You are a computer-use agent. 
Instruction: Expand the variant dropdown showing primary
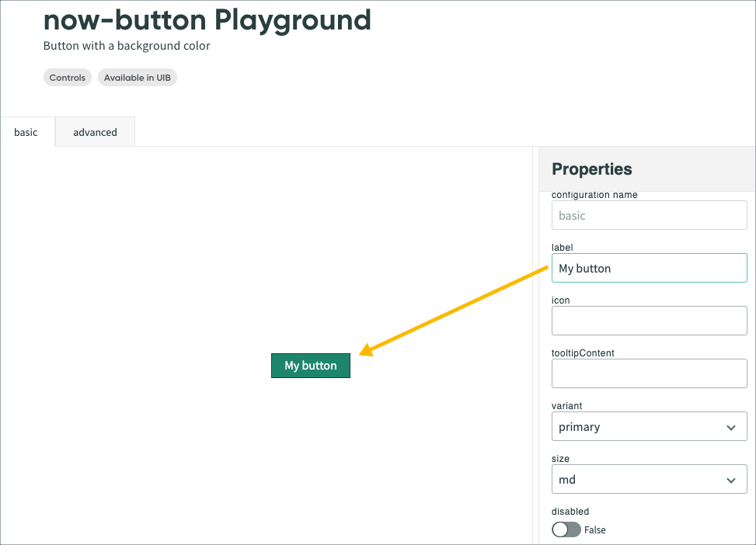click(x=649, y=426)
